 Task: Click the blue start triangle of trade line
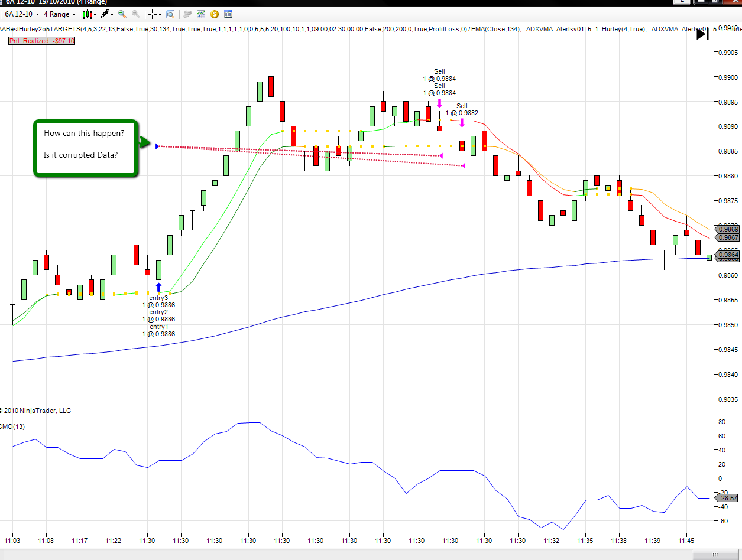[x=157, y=146]
